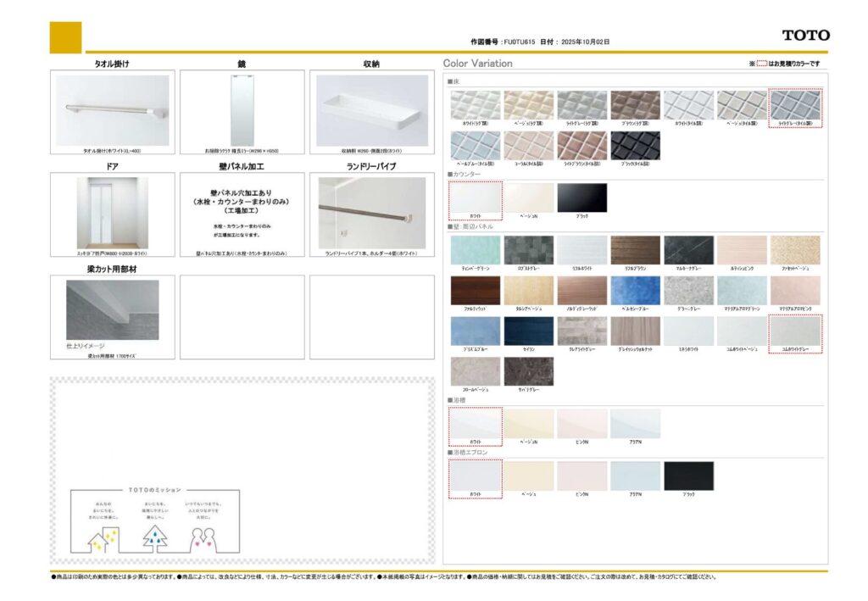Click the wall panel processing (壁パネル加工) text box
The height and width of the screenshot is (601, 868).
coord(242,212)
